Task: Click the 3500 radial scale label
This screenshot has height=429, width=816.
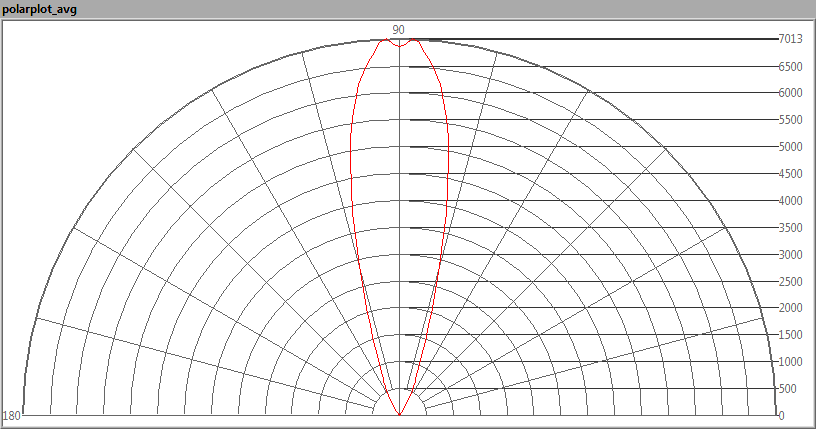Action: (790, 228)
